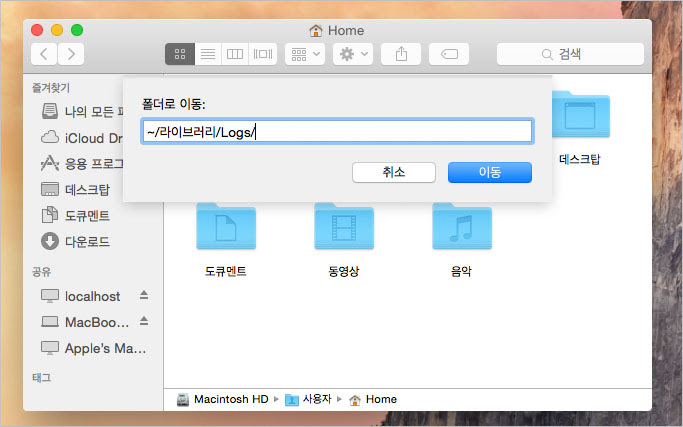Minimize the Finder window with yellow button
683x427 pixels.
click(57, 30)
